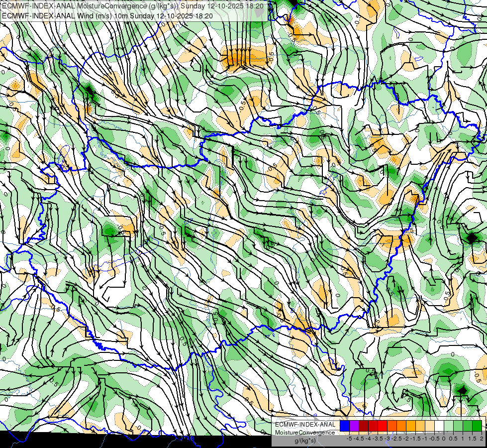Click the legend scale value 1.5
Image resolution: width=487 pixels, height=448 pixels.
[473, 439]
